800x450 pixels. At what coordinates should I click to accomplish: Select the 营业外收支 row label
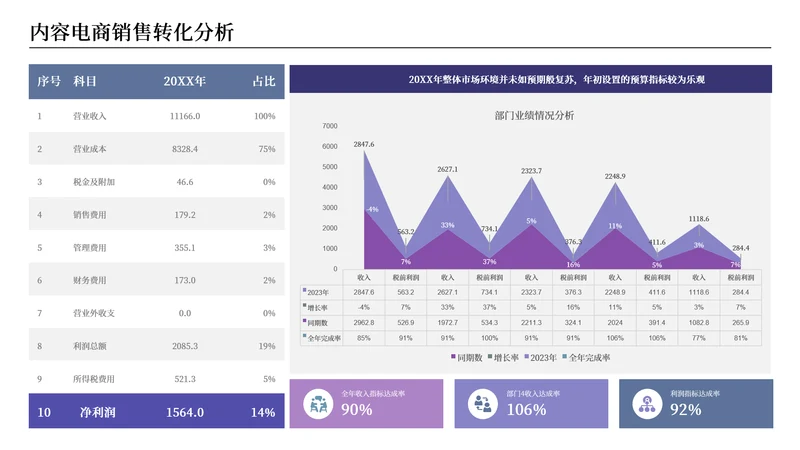tap(94, 313)
